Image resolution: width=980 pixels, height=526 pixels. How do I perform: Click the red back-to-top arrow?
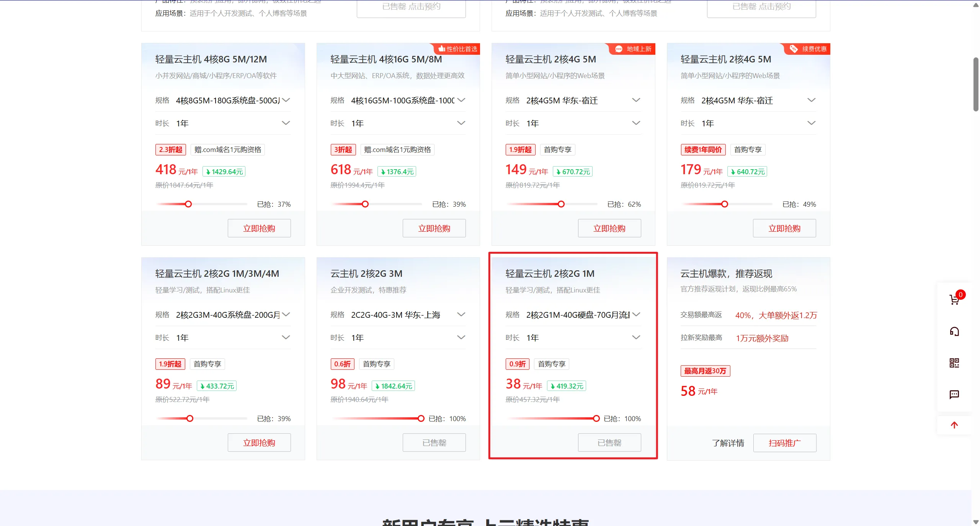(x=954, y=425)
